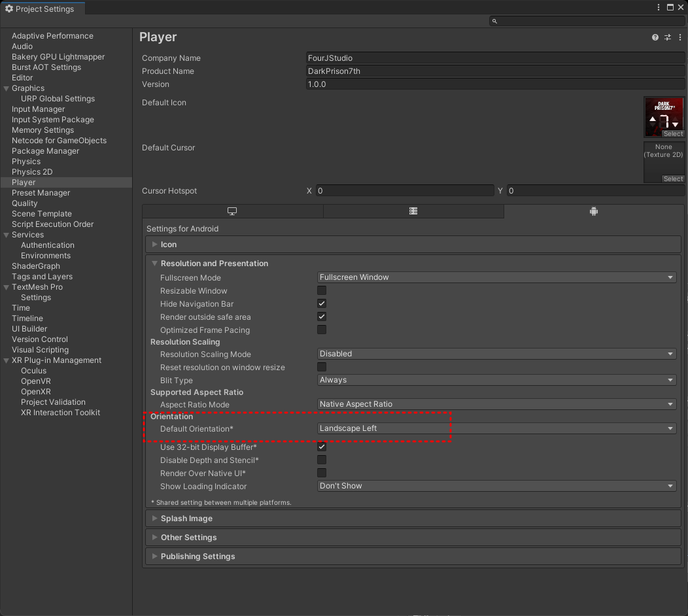Screen dimensions: 688x616
Task: Open Script Execution Order settings
Action: pos(53,224)
